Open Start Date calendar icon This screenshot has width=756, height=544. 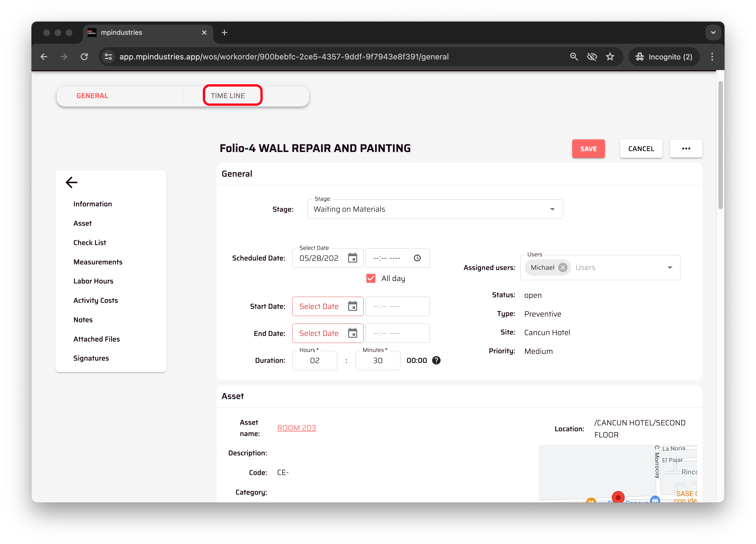(352, 306)
